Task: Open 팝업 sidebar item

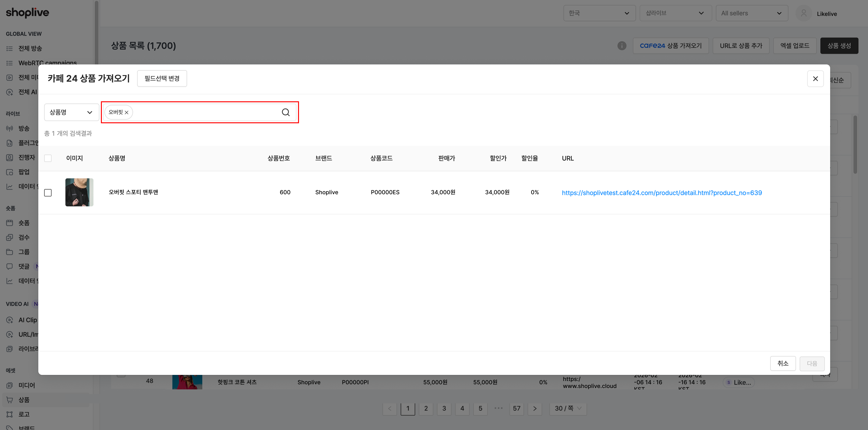Action: [x=24, y=172]
